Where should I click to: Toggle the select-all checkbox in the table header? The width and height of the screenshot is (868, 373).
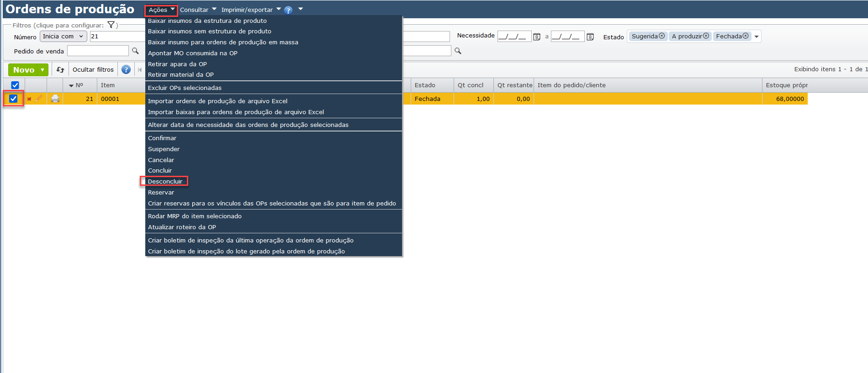pos(15,85)
